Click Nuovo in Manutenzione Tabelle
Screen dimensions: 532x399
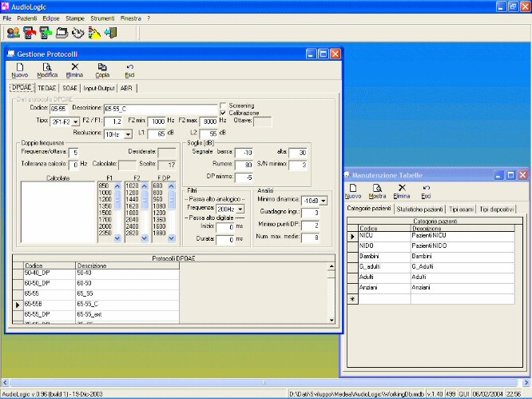(353, 192)
